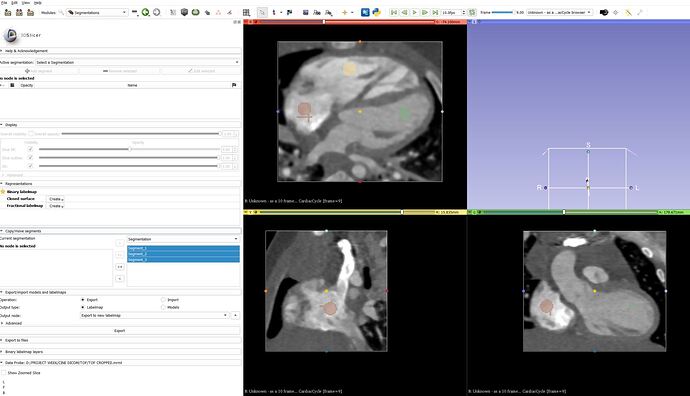Enable Show Zoomed Slice checkbox
This screenshot has height=396, width=690.
coord(4,373)
